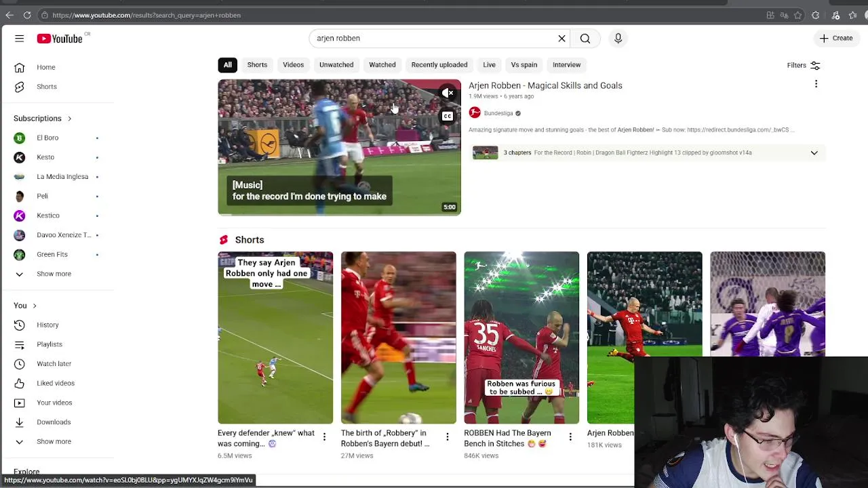
Task: Open Shorts in the sidebar
Action: (x=57, y=87)
